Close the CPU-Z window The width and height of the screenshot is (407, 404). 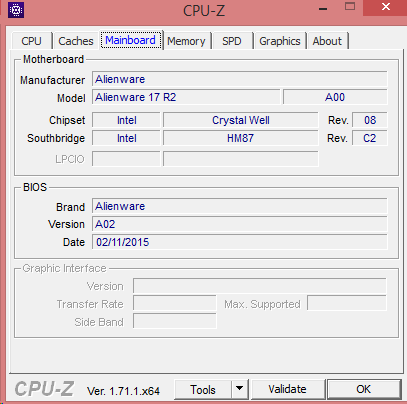tap(386, 7)
